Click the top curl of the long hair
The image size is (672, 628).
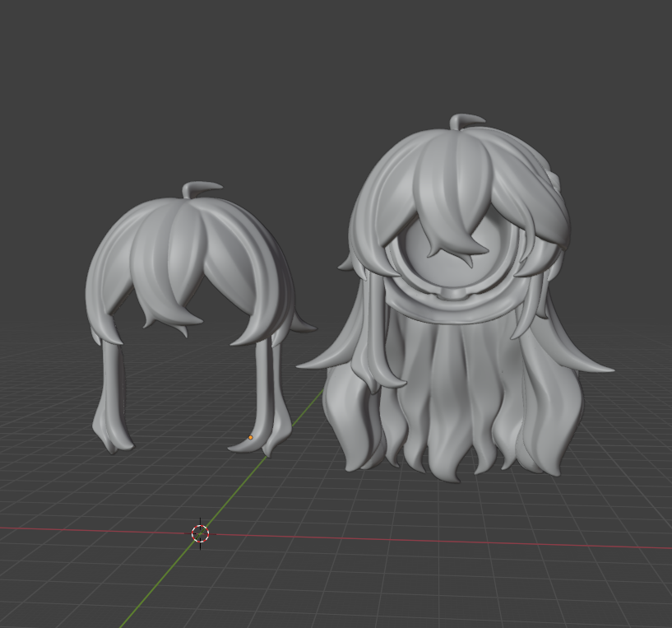tap(464, 121)
